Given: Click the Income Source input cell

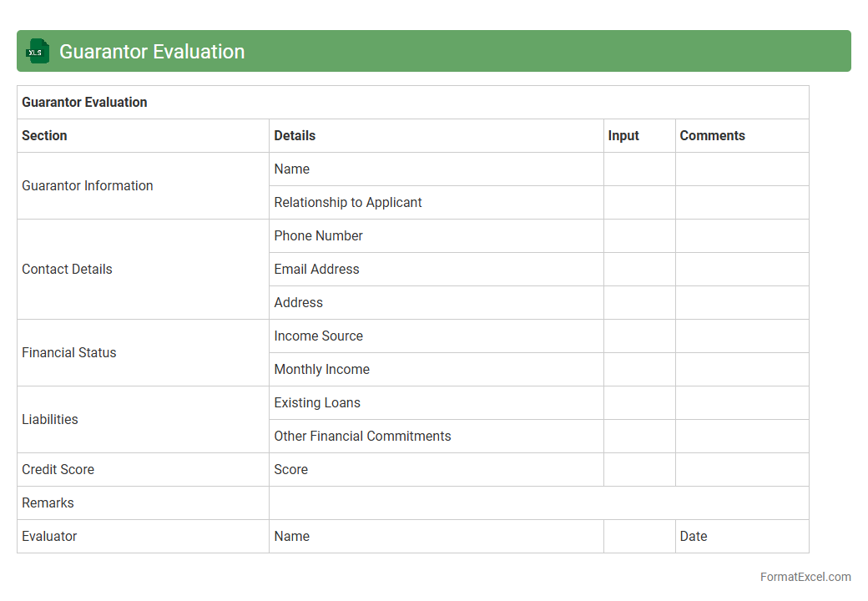Looking at the screenshot, I should 638,336.
